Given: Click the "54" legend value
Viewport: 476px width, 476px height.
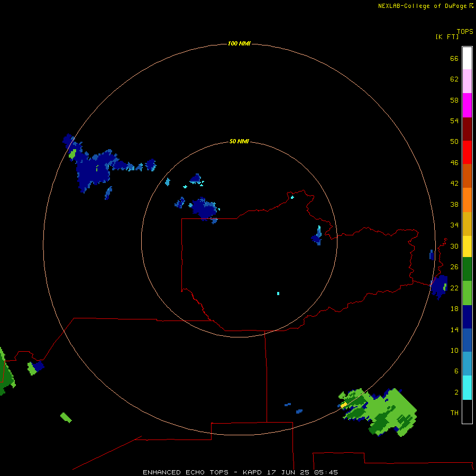Looking at the screenshot, I should pos(454,121).
